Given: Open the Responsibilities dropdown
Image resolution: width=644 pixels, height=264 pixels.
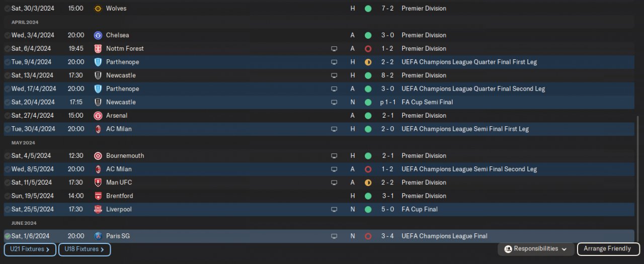Looking at the screenshot, I should [x=536, y=249].
